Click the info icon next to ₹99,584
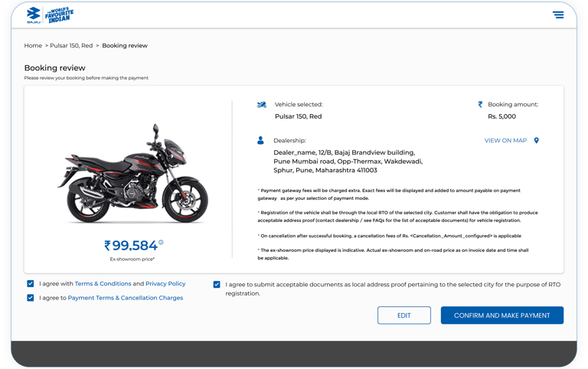The image size is (588, 369). click(161, 242)
